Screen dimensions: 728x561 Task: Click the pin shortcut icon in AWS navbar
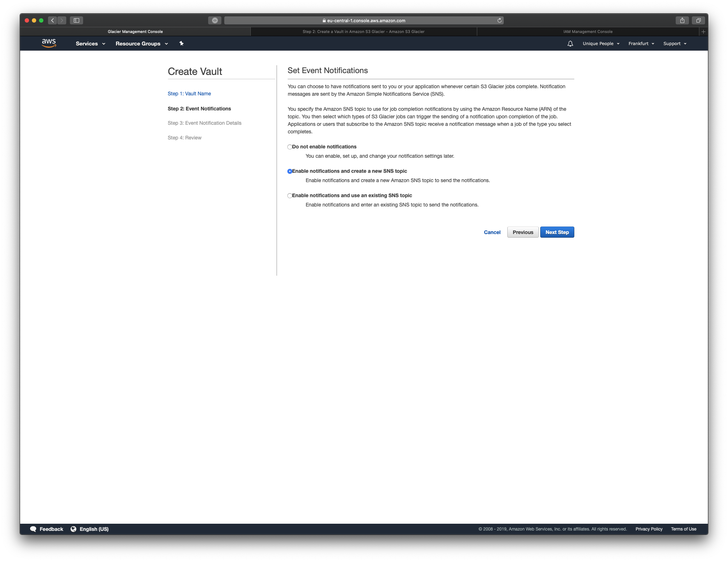[x=181, y=43]
